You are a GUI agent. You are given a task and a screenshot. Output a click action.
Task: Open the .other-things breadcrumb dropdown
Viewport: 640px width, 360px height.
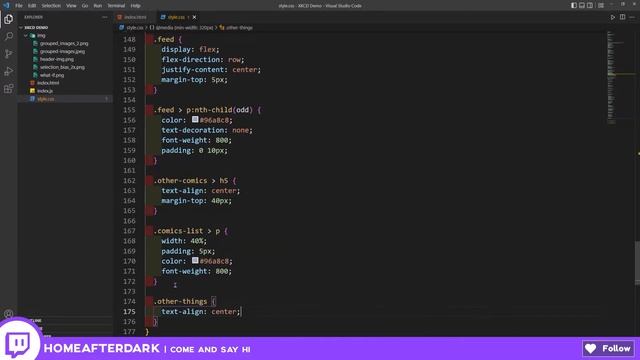coord(236,28)
